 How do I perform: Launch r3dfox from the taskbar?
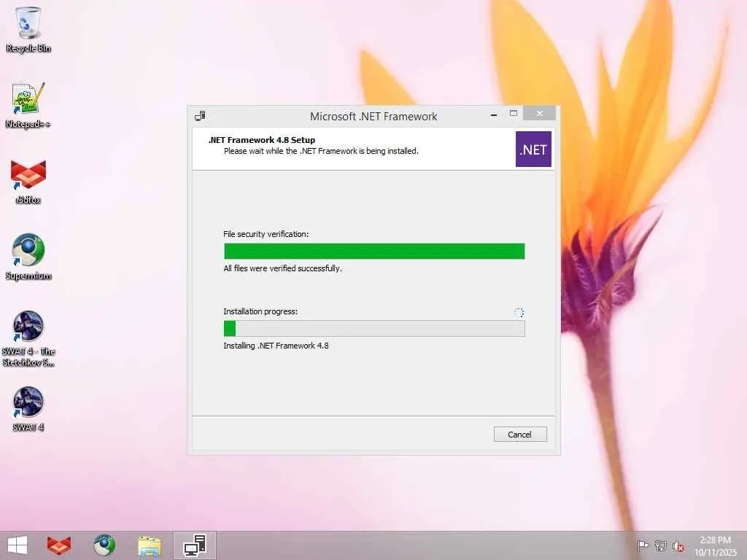click(59, 545)
